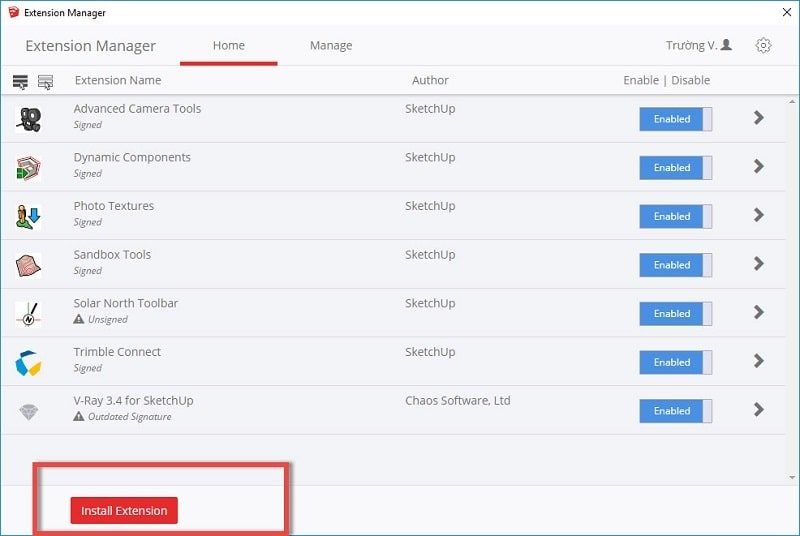Click the Sandbox Tools extension icon
The width and height of the screenshot is (800, 536).
pos(28,265)
